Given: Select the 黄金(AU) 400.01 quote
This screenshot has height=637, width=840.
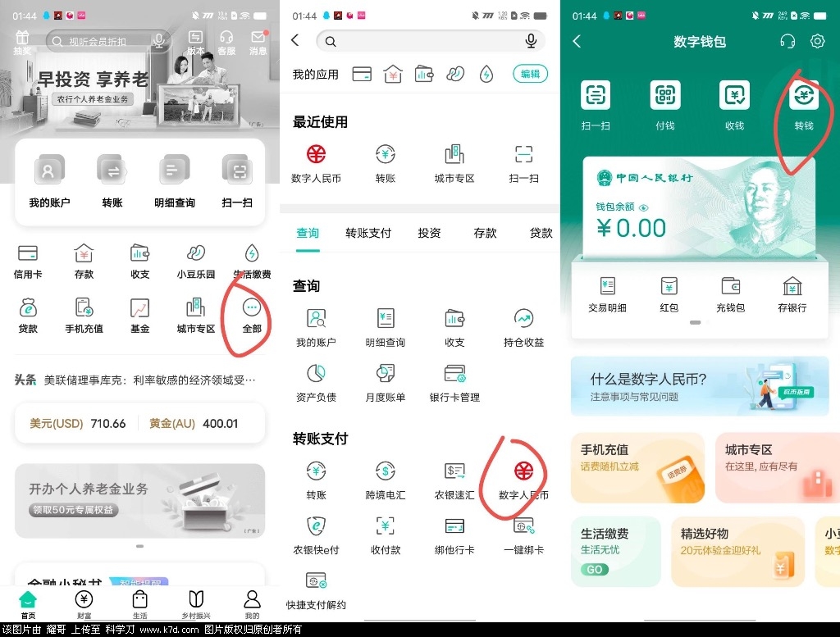Looking at the screenshot, I should tap(194, 423).
